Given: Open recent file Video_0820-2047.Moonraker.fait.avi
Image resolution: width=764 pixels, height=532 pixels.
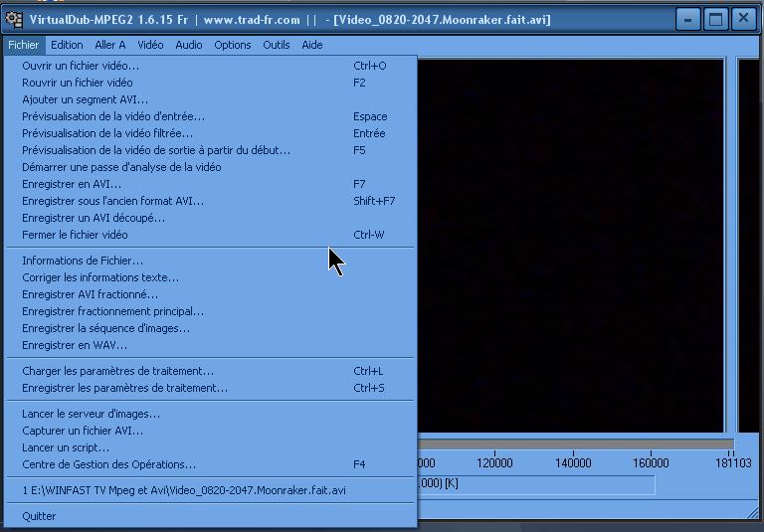Looking at the screenshot, I should point(184,490).
